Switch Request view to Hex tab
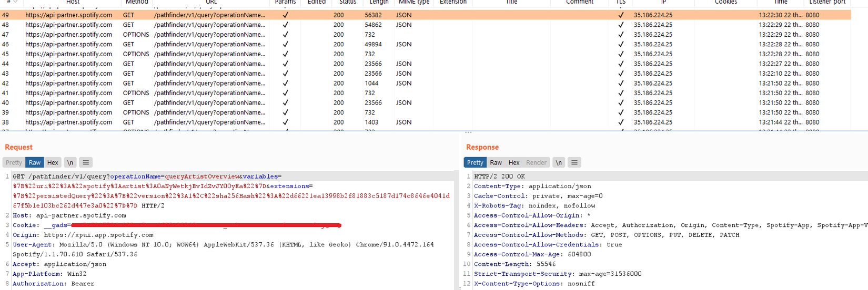Image resolution: width=868 pixels, height=290 pixels. (53, 162)
